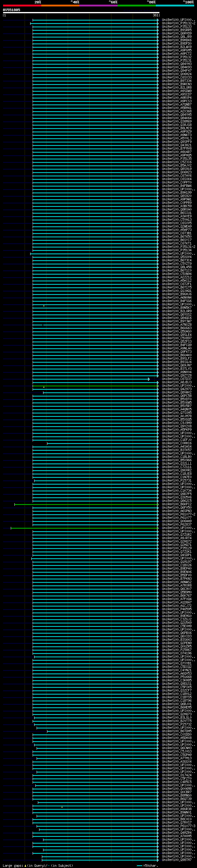Screen dimensions: 197x868
Task: Select hit UniRef100_Q42973
Action: click(177, 389)
